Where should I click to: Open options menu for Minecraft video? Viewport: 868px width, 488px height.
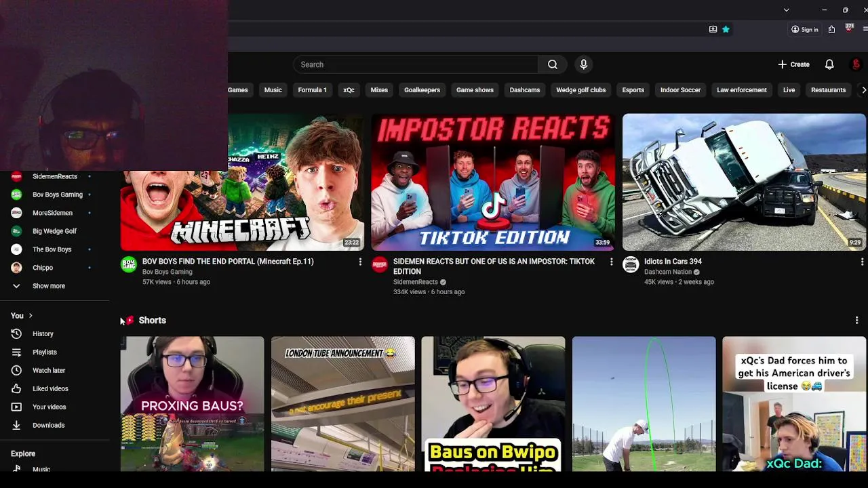[x=360, y=262]
